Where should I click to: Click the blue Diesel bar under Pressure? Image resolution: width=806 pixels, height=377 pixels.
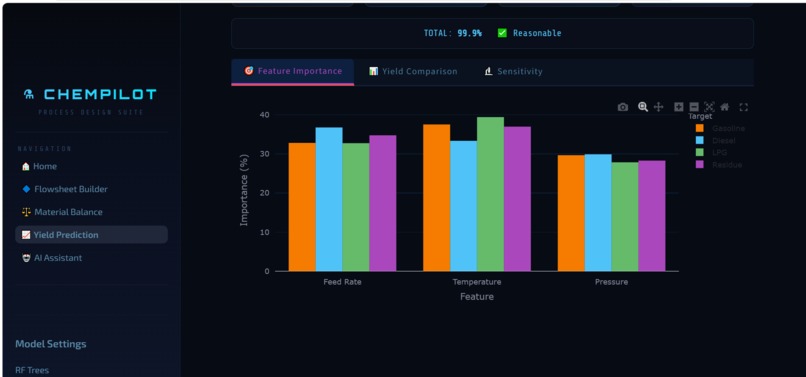[598, 212]
